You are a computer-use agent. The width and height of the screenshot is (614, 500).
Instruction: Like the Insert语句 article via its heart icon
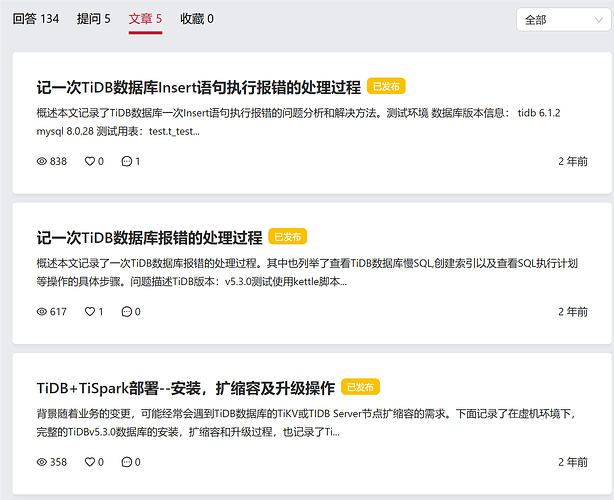tap(90, 161)
